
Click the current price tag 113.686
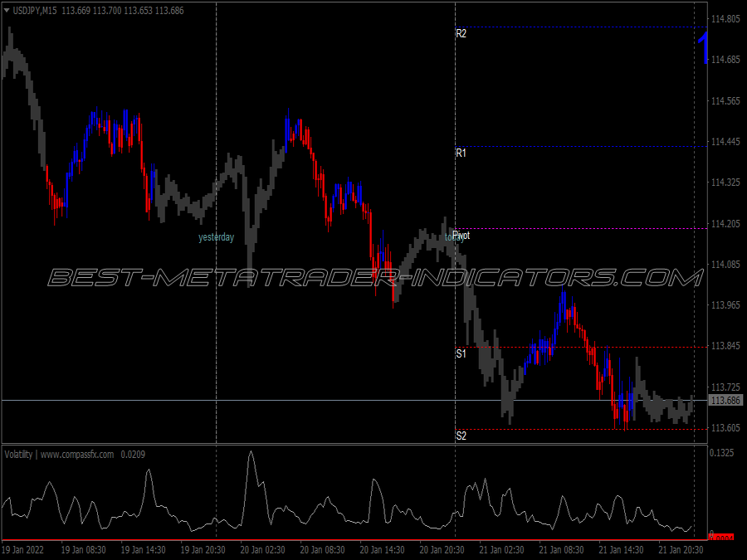pos(725,401)
